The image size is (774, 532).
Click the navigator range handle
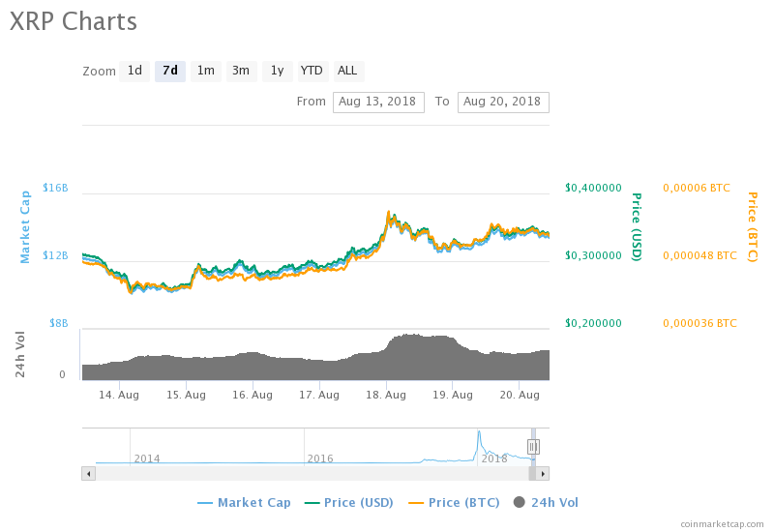[x=533, y=447]
